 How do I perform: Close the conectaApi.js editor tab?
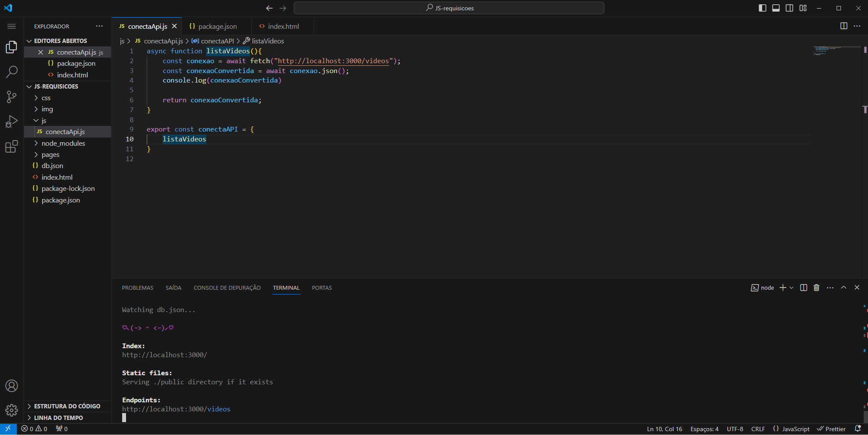tap(174, 26)
